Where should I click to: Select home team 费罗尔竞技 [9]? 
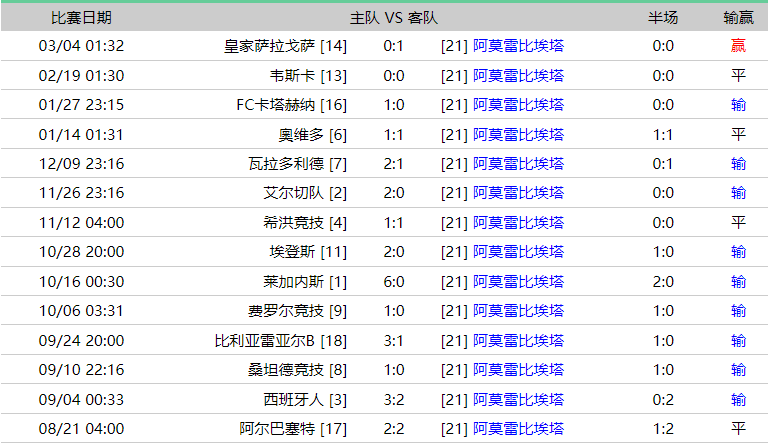click(x=297, y=311)
